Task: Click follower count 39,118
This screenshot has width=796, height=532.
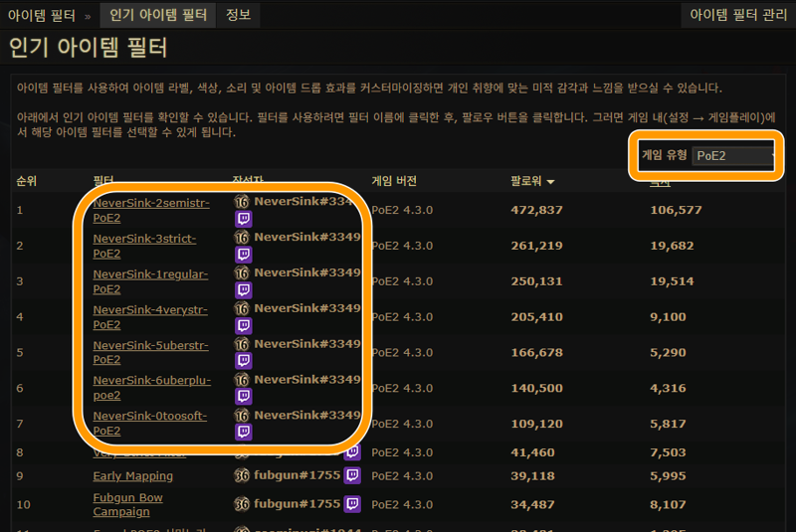Action: (532, 475)
